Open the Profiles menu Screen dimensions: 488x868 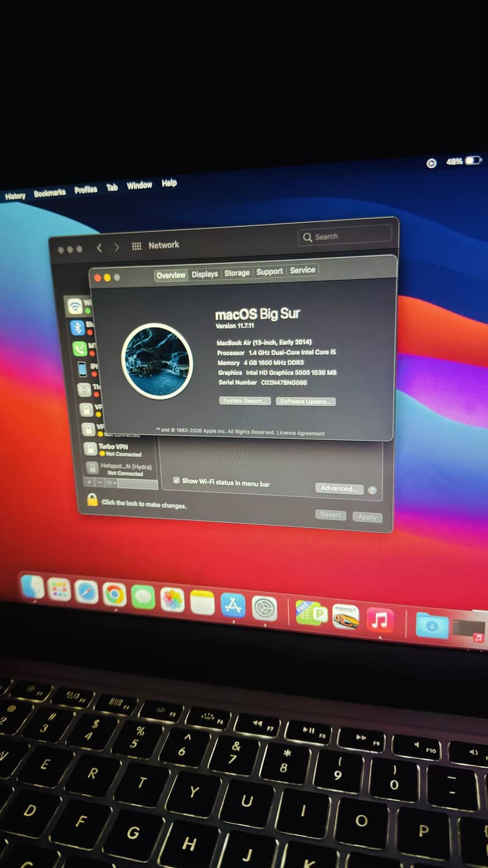pos(86,190)
